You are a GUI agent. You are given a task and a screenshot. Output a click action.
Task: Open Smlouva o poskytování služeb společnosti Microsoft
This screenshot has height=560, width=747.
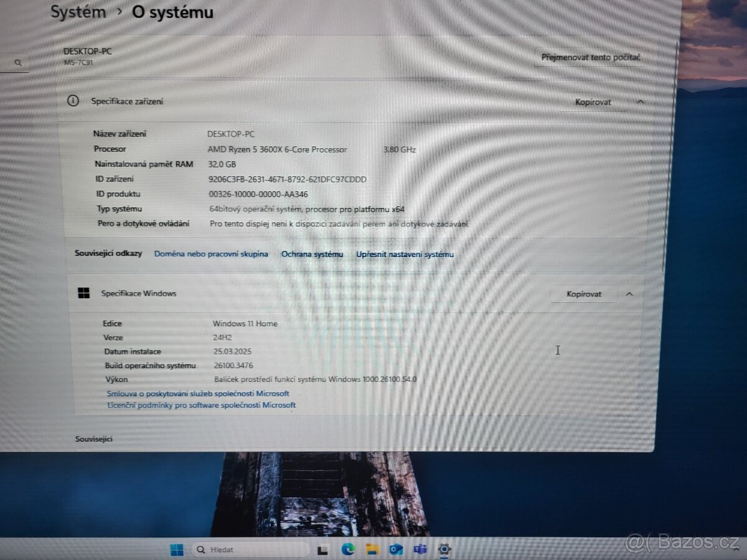point(198,393)
